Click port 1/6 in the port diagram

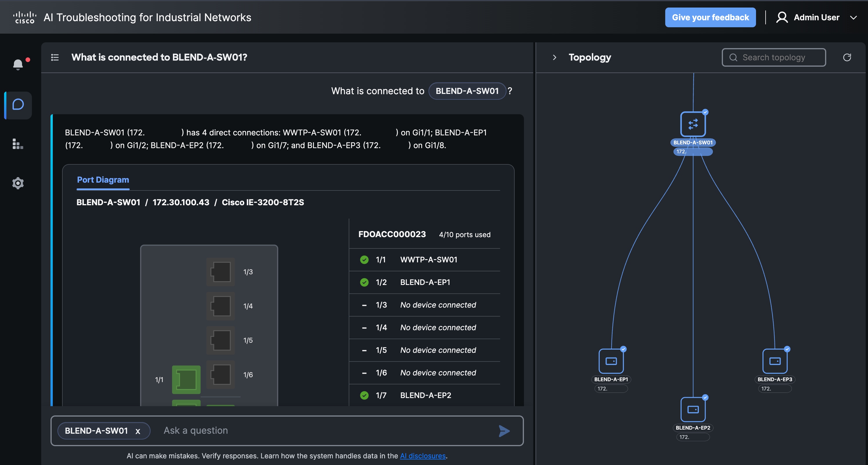click(x=220, y=375)
